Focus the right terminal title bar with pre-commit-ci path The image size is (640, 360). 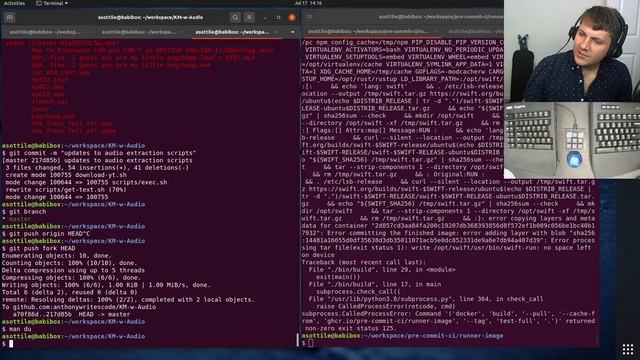[x=441, y=17]
